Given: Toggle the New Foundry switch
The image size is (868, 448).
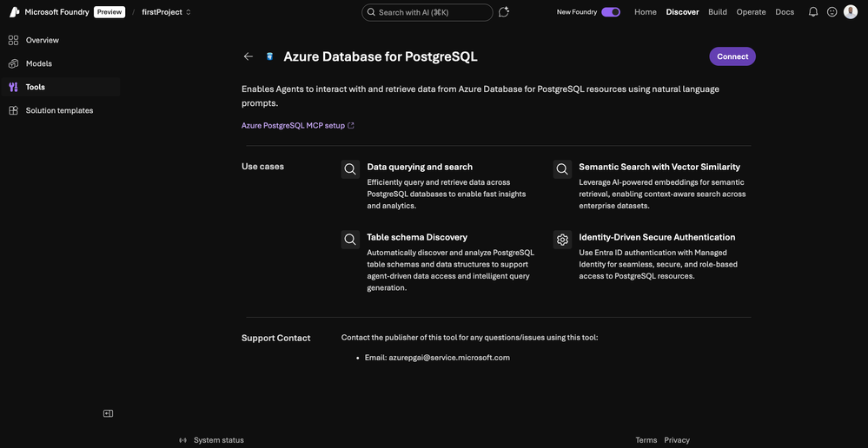Looking at the screenshot, I should pos(611,12).
